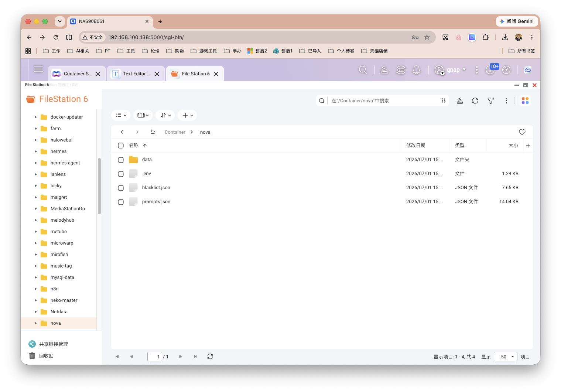
Task: Open the colorful app grid icon
Action: [x=525, y=100]
